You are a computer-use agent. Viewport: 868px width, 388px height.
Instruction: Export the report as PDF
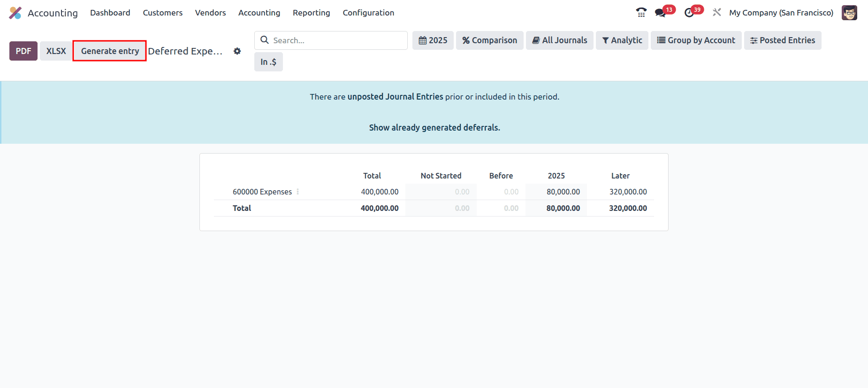pos(23,51)
